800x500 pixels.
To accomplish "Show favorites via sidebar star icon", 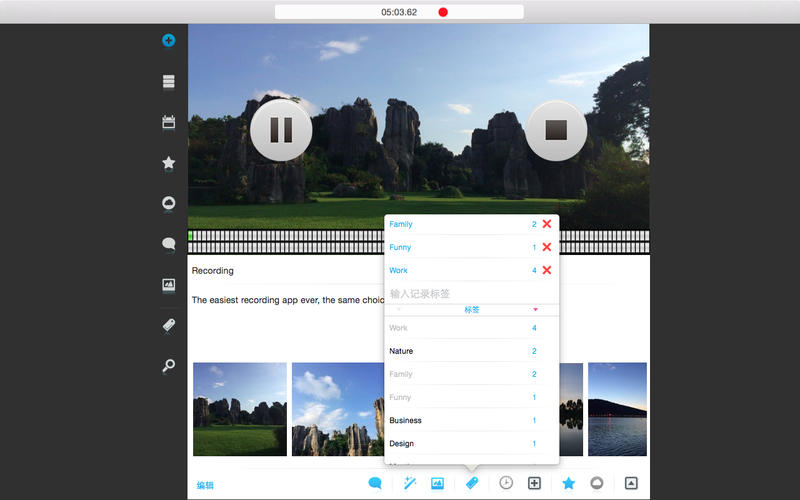I will coord(168,163).
